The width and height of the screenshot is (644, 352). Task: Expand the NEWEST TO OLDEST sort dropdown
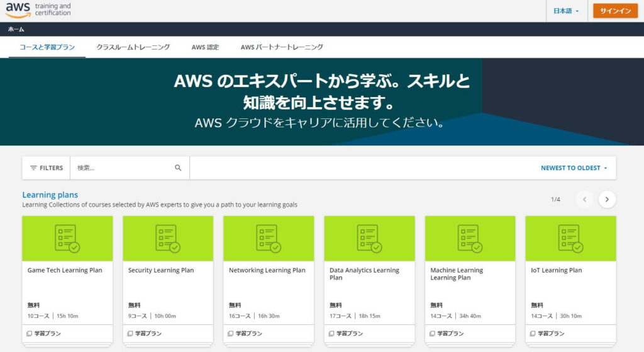(x=574, y=168)
